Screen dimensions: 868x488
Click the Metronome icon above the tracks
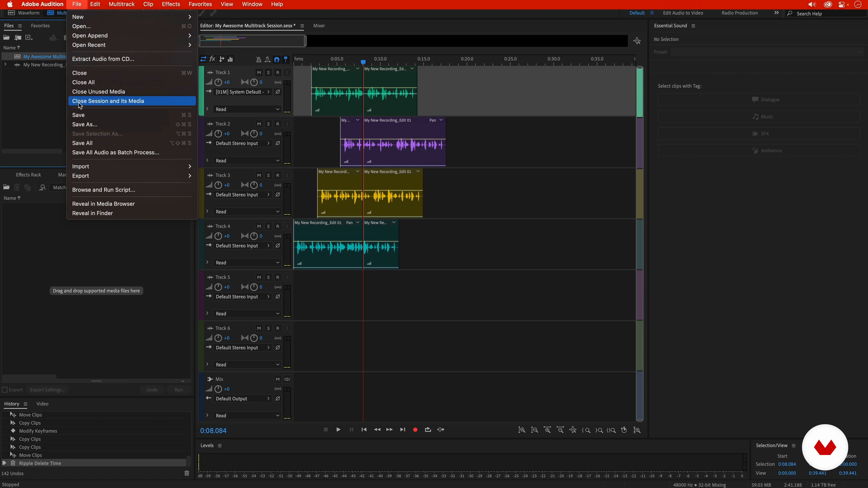click(x=258, y=60)
